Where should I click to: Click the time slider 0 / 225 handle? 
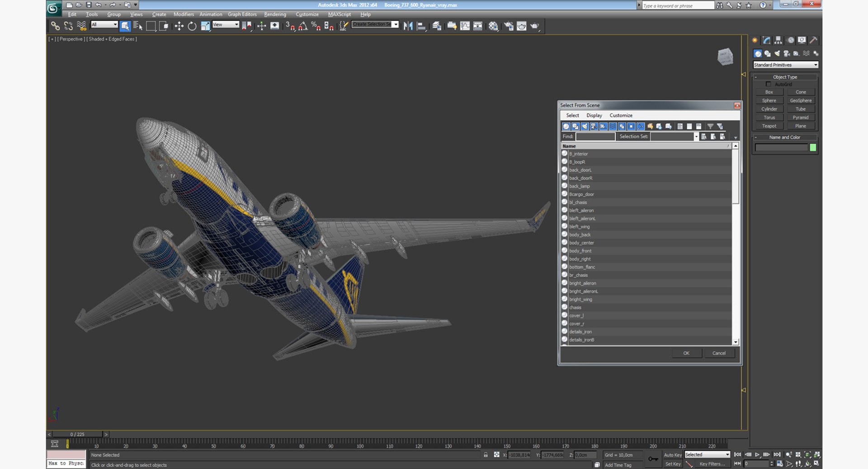point(77,434)
